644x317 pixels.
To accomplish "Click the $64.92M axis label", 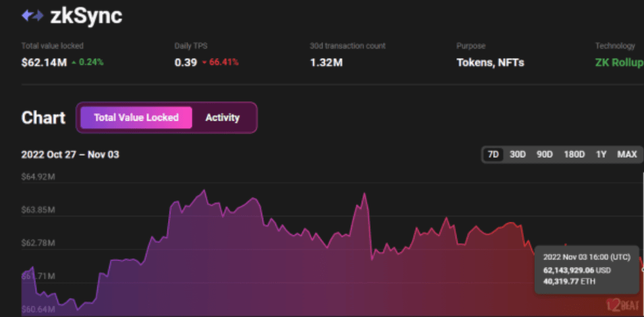I will click(38, 177).
